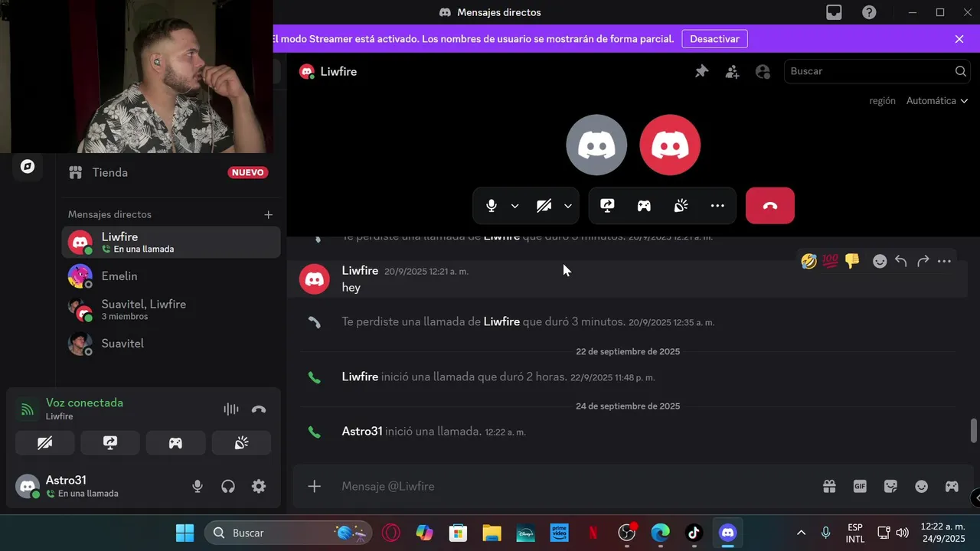Toggle noise suppression in voice panel

point(230,409)
